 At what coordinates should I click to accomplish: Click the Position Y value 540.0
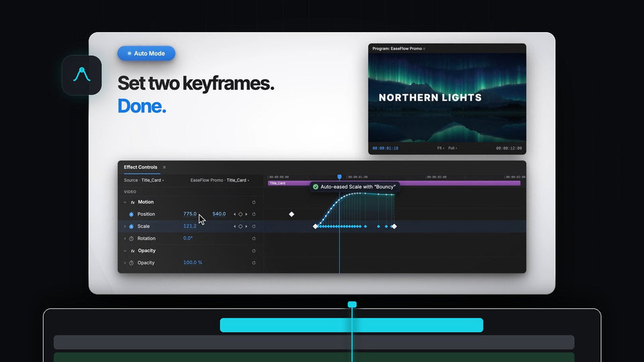219,214
